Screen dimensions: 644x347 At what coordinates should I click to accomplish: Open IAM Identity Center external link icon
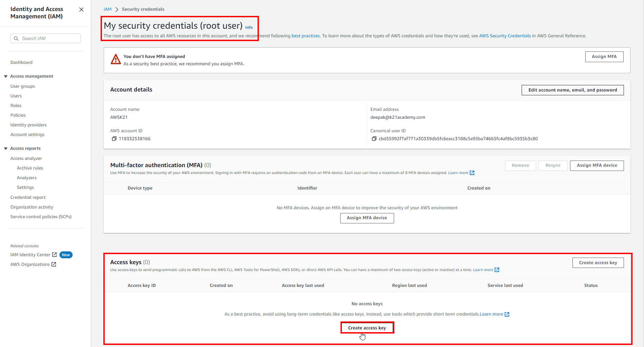tap(54, 255)
